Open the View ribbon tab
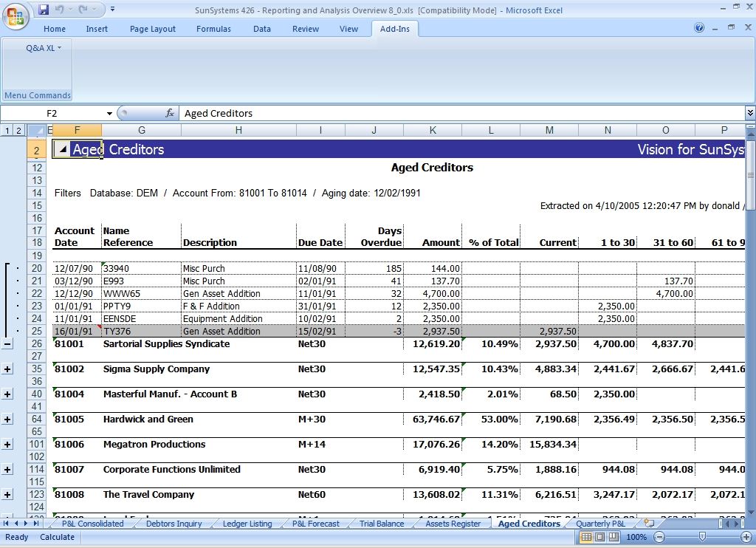 click(x=348, y=29)
